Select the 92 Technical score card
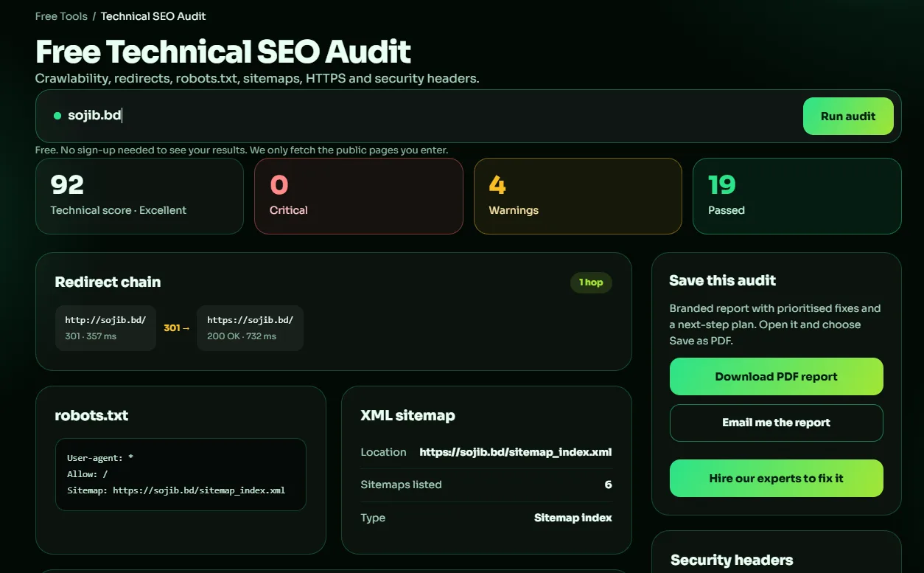Viewport: 924px width, 573px height. pos(139,196)
